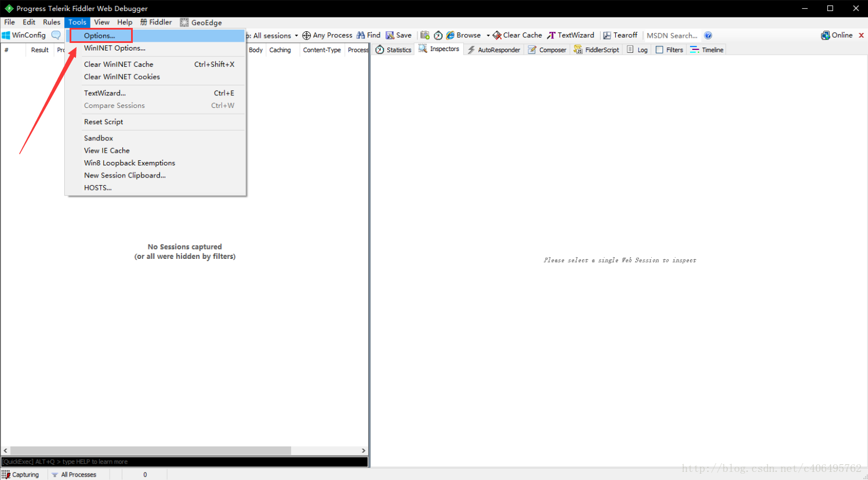868x480 pixels.
Task: Select HOSTS... menu entry
Action: click(x=156, y=188)
